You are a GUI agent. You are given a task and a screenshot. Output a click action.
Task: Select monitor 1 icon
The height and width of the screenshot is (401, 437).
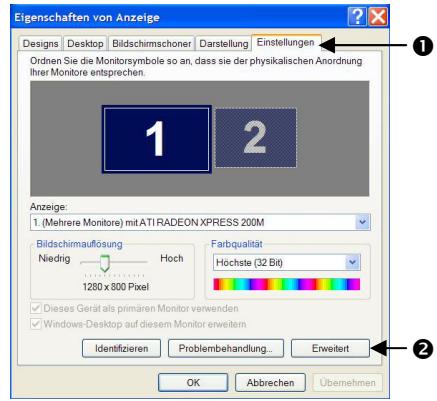pos(156,139)
